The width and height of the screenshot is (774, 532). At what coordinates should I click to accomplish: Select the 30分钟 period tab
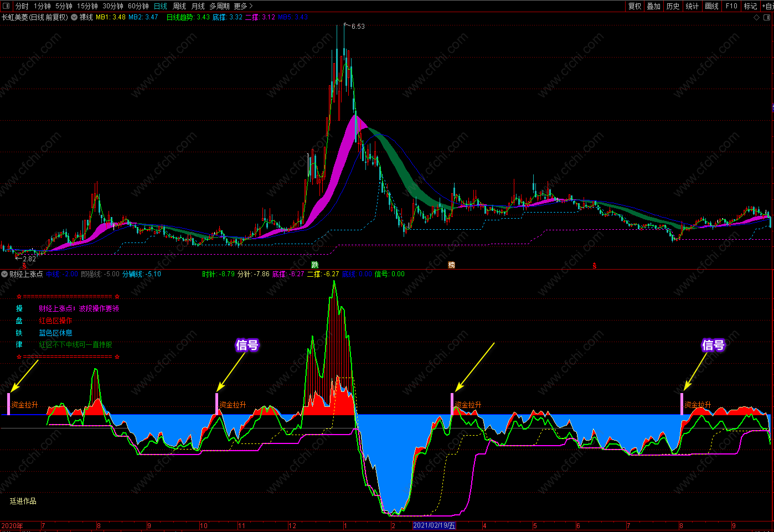[x=113, y=6]
